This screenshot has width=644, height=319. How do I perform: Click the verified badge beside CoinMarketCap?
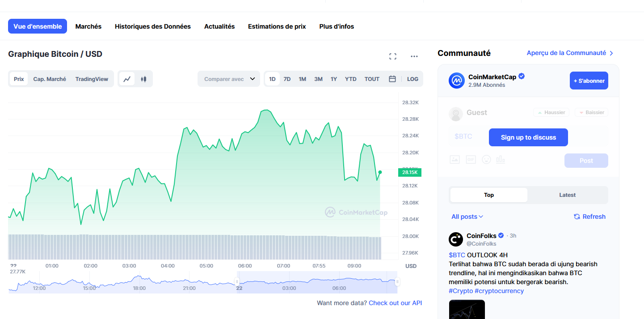[522, 77]
